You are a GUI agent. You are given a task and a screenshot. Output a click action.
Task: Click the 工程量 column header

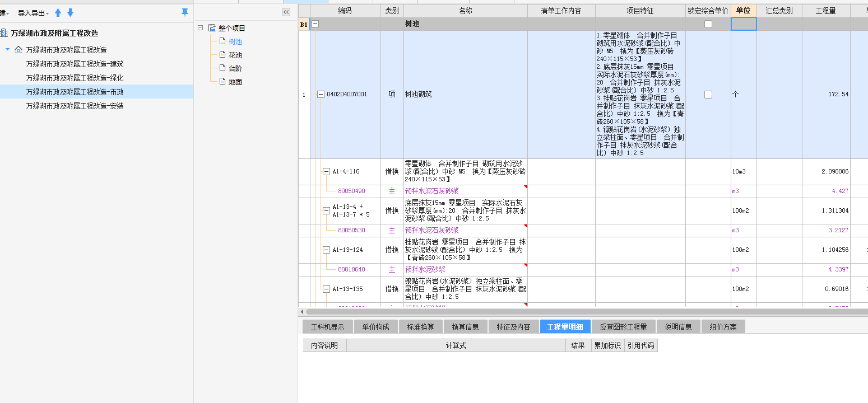[826, 11]
